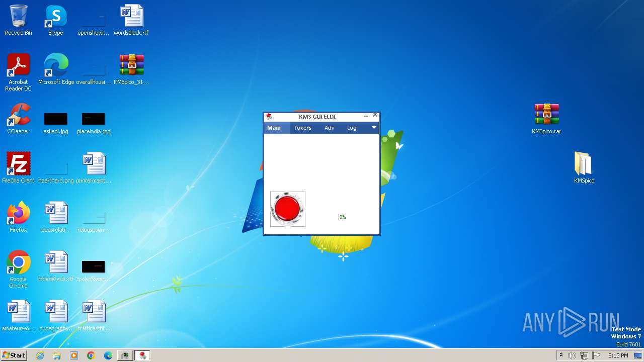
Task: Click the KMS GUI title bar app icon
Action: (x=269, y=117)
